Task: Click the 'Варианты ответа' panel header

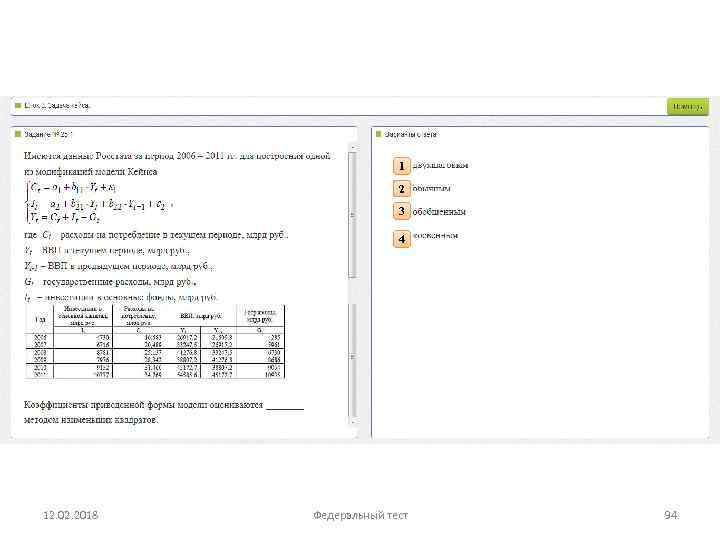Action: click(x=410, y=134)
